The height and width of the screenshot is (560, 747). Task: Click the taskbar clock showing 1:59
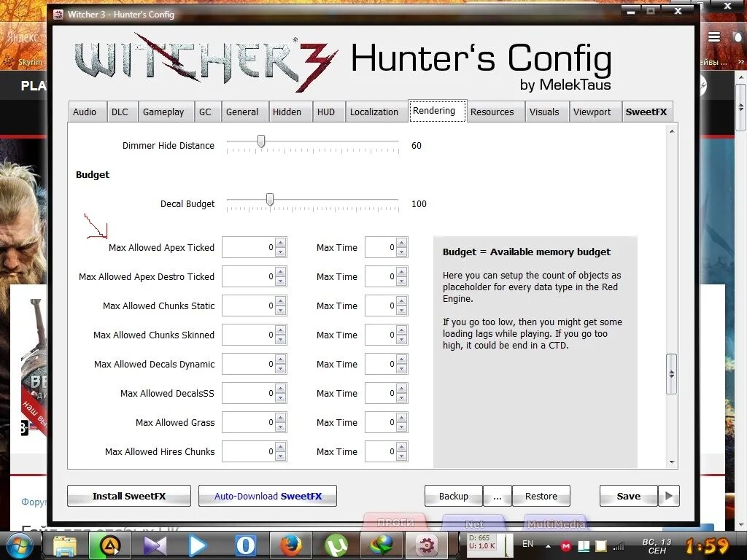pos(707,545)
